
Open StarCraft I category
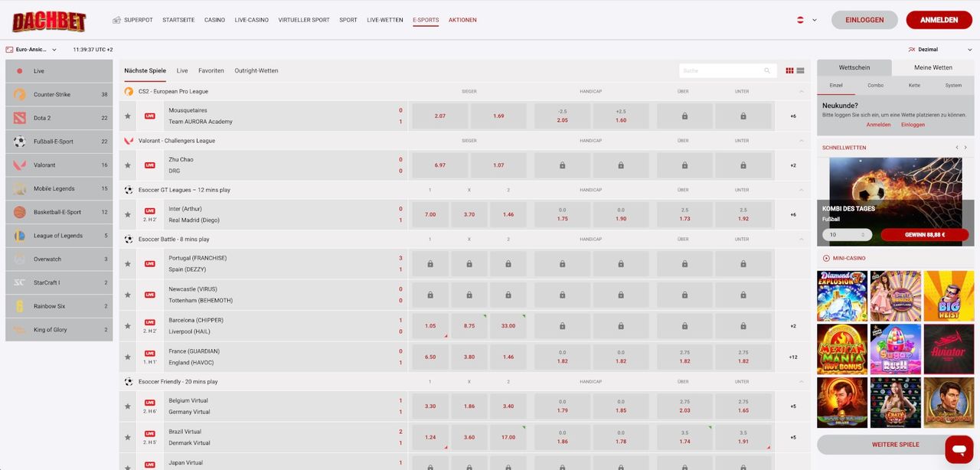pos(59,282)
